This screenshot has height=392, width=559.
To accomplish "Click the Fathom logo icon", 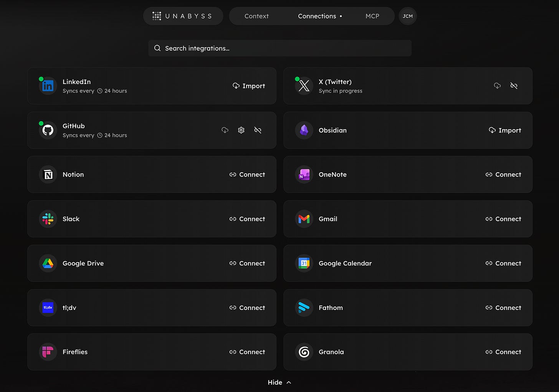I will coord(304,308).
